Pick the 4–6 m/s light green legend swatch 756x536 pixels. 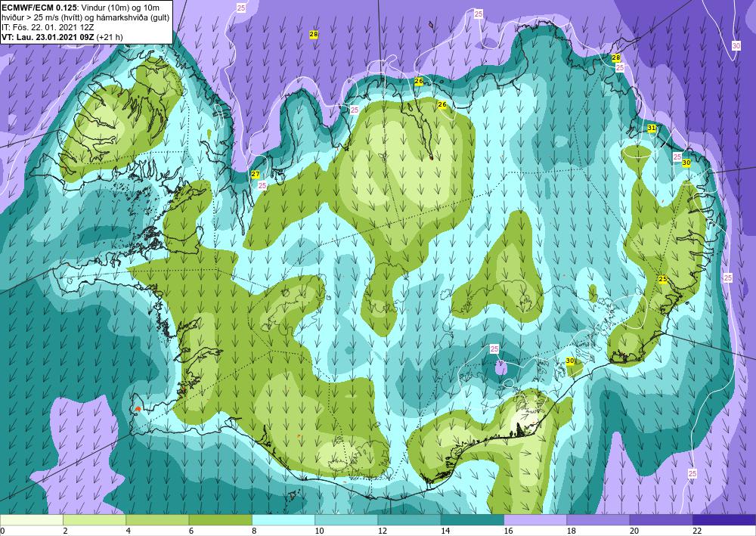[x=157, y=519]
